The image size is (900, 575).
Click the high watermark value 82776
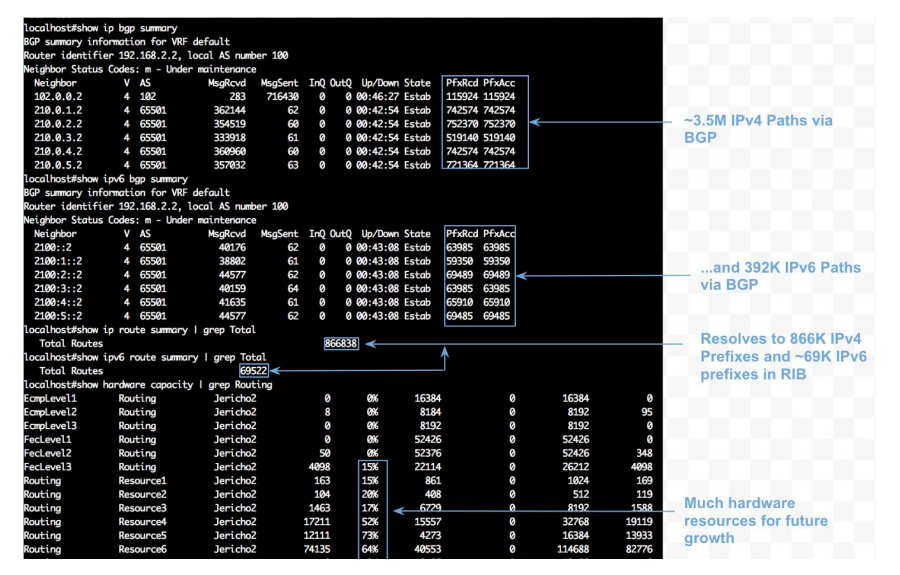click(639, 550)
